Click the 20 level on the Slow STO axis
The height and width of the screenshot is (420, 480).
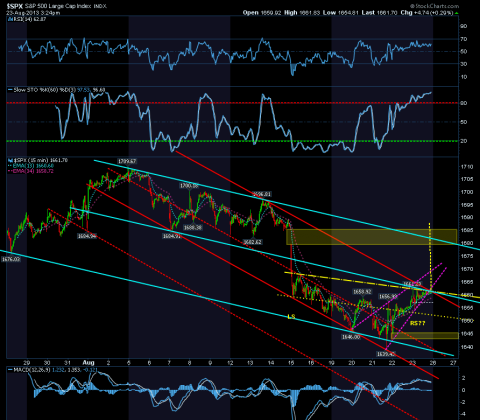coord(464,141)
